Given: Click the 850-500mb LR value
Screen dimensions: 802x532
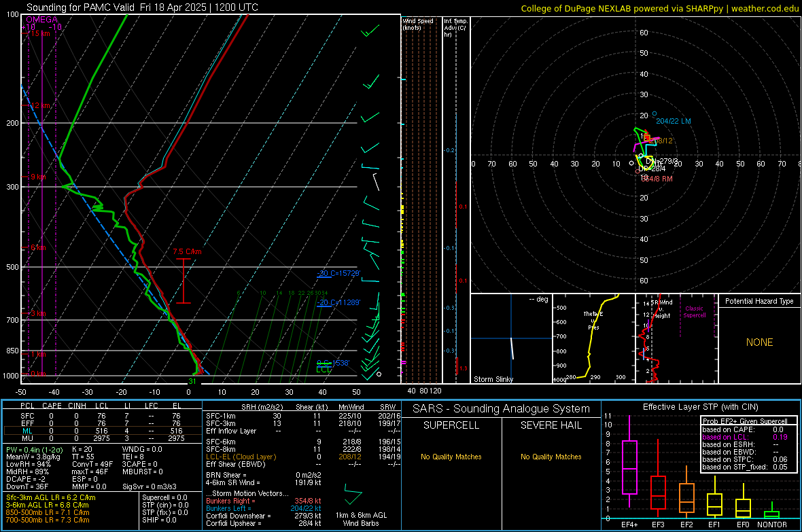Looking at the screenshot, I should click(48, 512).
